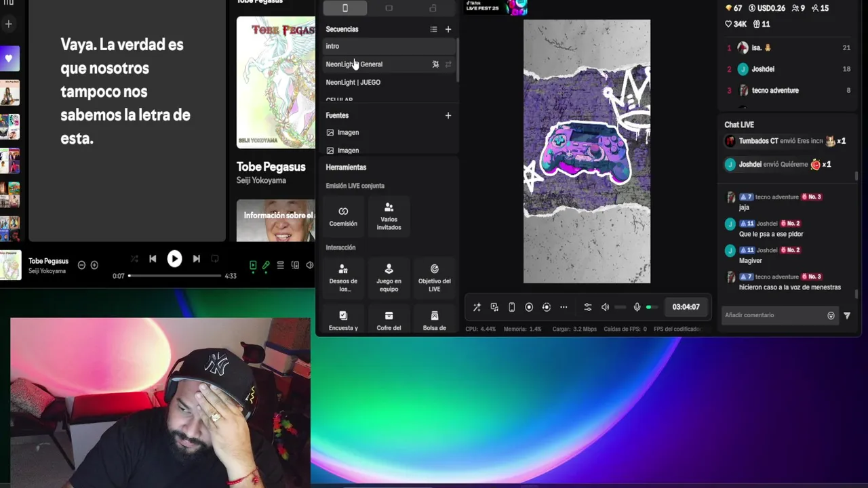Click swap icon on NeonLight General row
The image size is (868, 488).
[x=448, y=64]
